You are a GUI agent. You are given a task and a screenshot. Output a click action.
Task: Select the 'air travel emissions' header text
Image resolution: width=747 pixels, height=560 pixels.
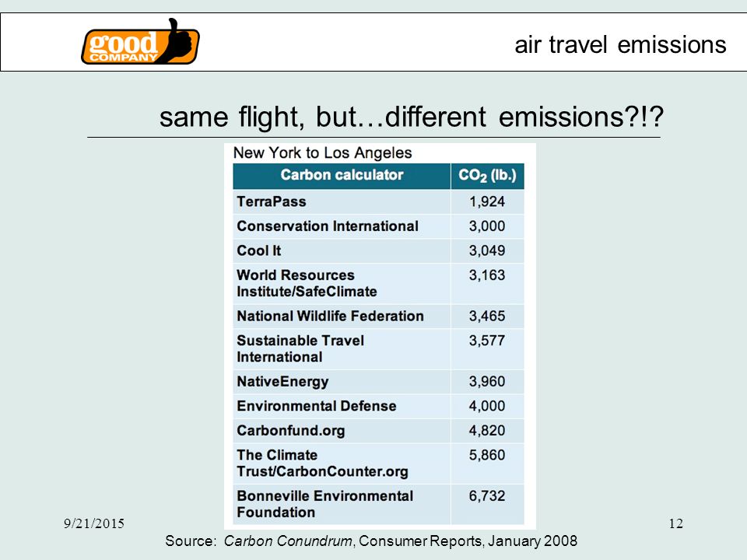click(x=620, y=45)
